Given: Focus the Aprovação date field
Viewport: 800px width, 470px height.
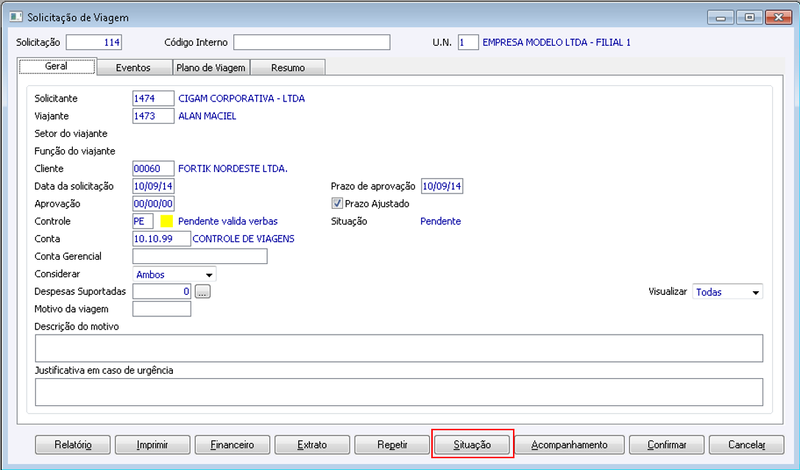Looking at the screenshot, I should coord(153,204).
